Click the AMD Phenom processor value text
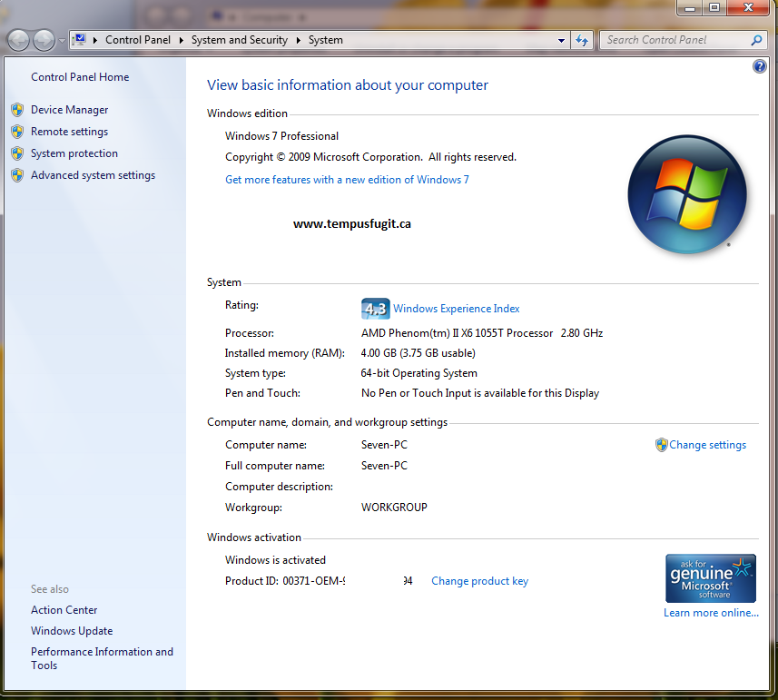The height and width of the screenshot is (700, 778). click(482, 333)
